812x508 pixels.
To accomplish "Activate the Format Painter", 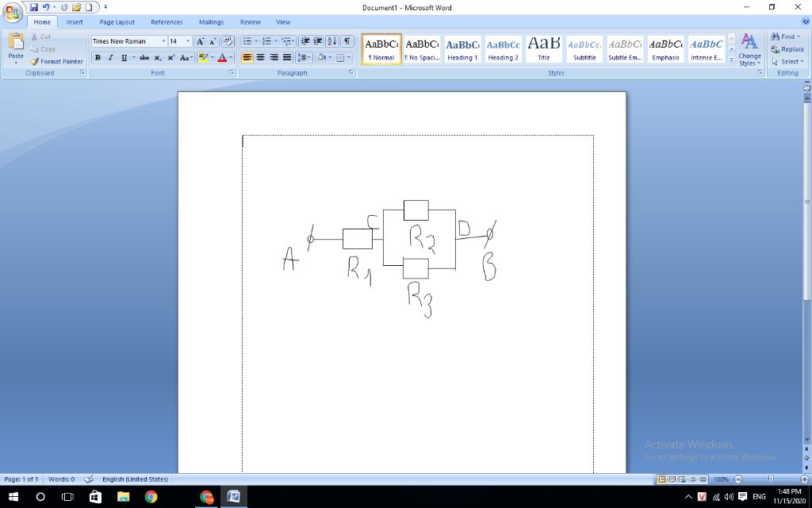I will 57,62.
